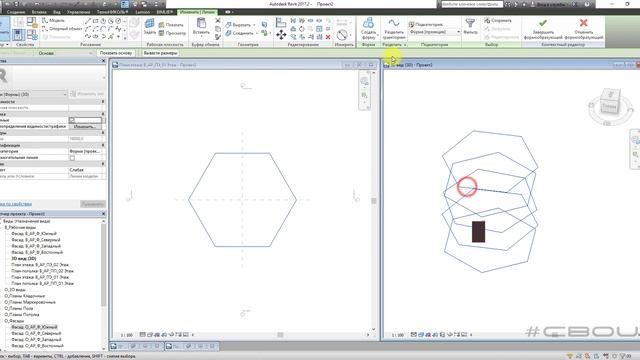Viewport: 640px width, 360px height.
Task: Switch to the Modify | Lines tab
Action: coord(198,12)
